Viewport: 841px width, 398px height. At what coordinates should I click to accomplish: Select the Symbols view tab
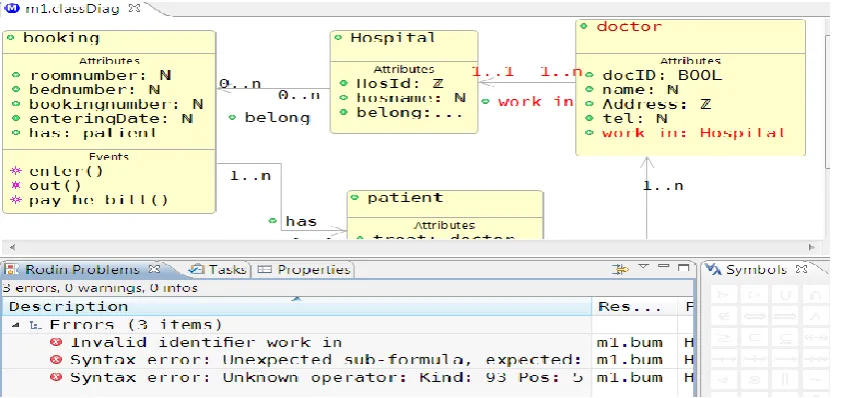(756, 269)
